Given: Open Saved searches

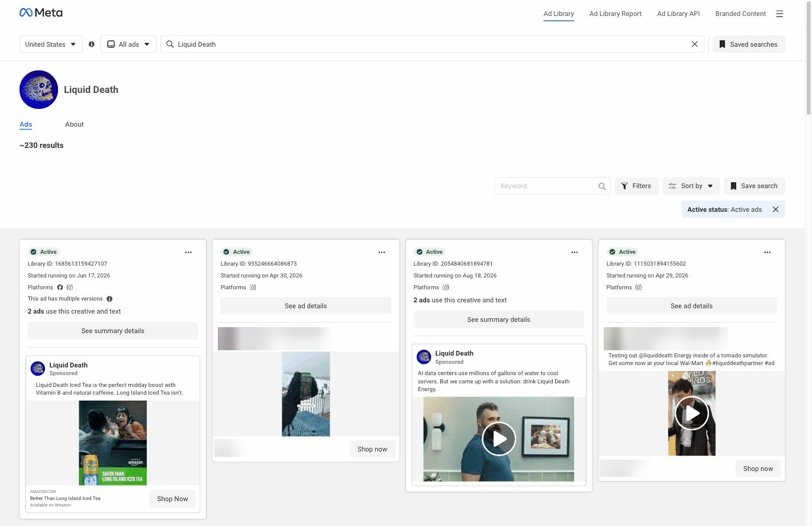Looking at the screenshot, I should click(749, 44).
